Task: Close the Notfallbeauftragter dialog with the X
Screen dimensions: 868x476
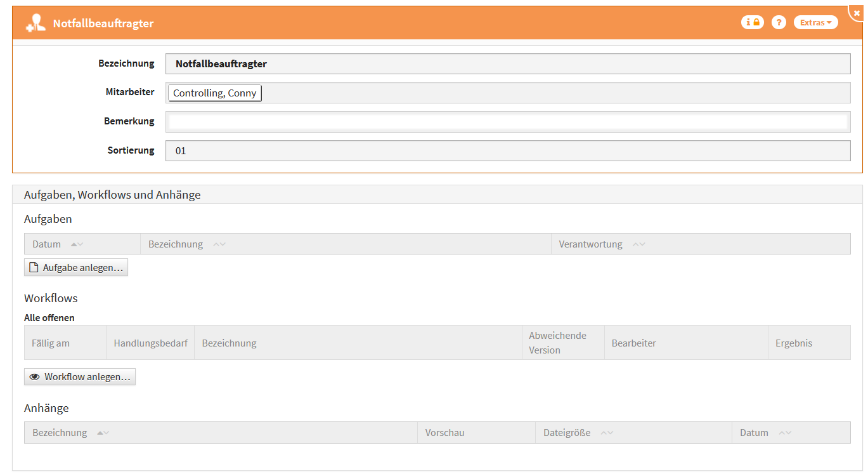Action: 857,13
